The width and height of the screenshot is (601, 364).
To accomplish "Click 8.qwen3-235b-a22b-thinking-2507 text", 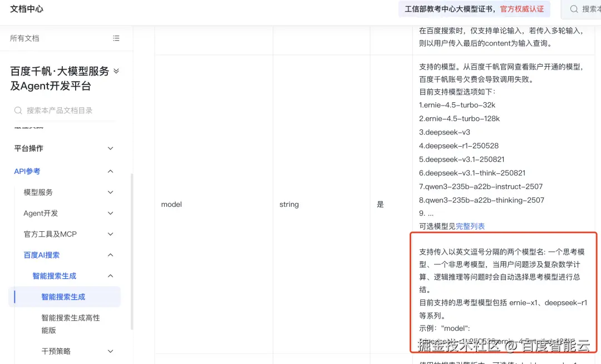I will click(x=481, y=200).
